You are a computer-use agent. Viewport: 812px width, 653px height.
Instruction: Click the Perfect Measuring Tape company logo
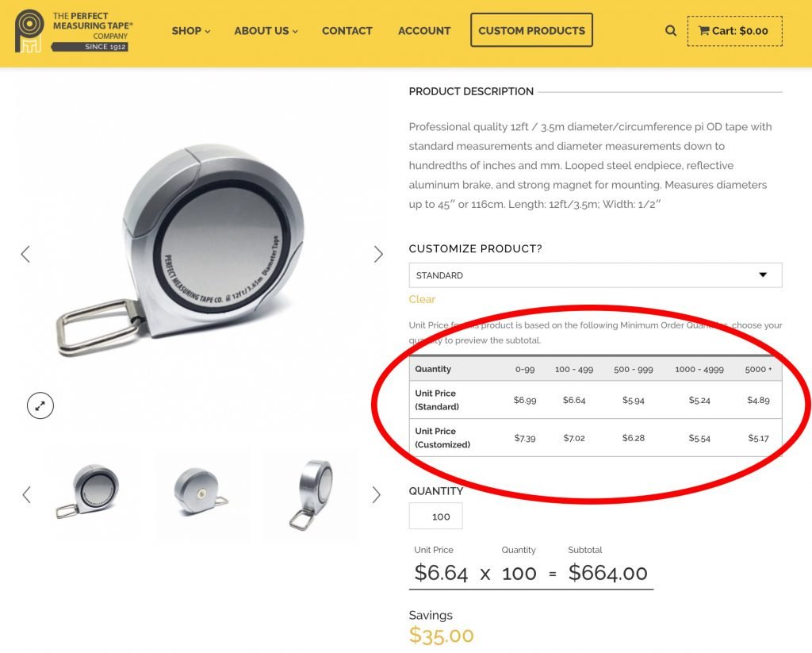point(73,31)
